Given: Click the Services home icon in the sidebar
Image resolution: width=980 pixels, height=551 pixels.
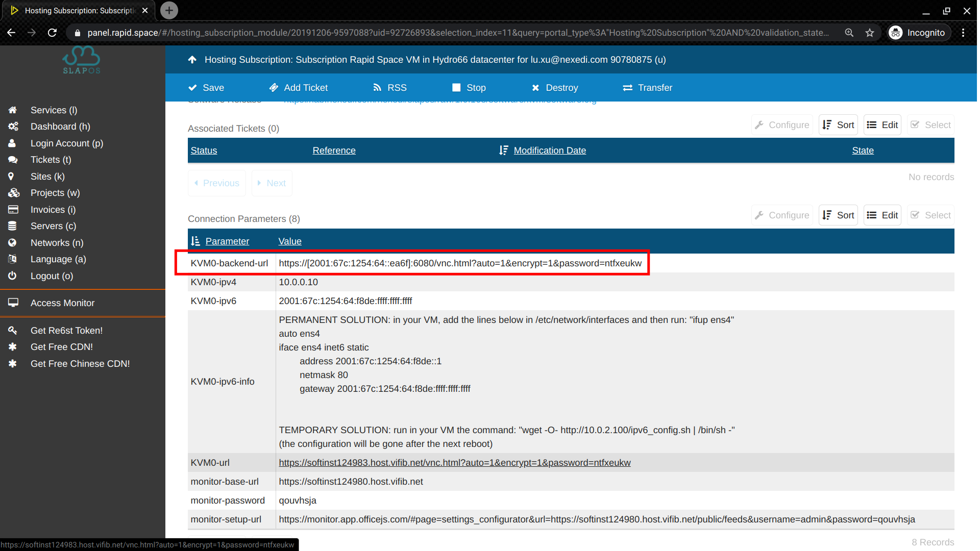Looking at the screenshot, I should click(13, 110).
